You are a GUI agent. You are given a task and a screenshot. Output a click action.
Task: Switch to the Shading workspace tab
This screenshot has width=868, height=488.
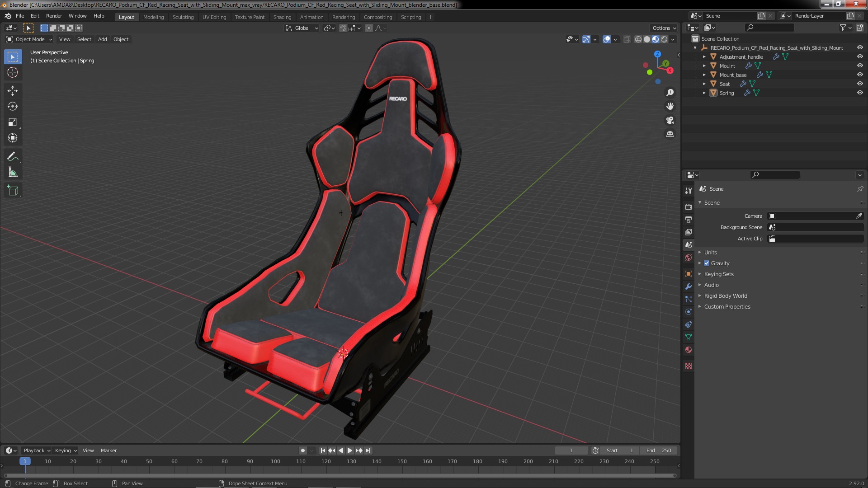282,17
